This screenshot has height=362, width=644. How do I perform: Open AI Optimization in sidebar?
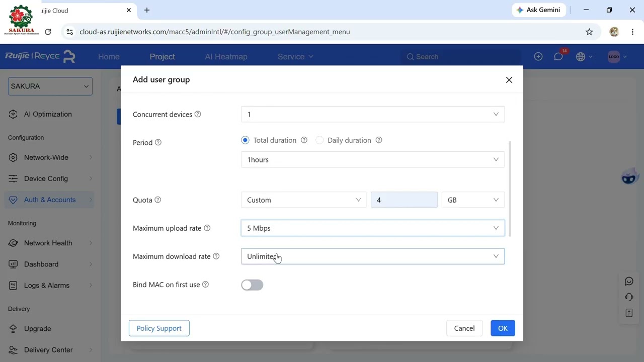click(50, 114)
